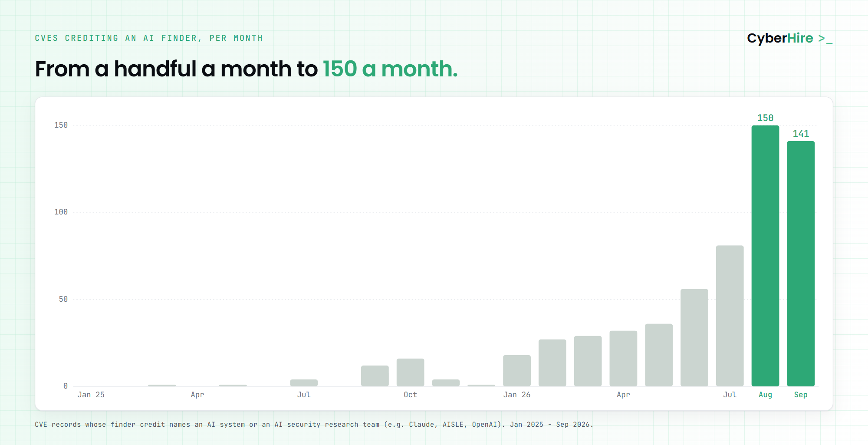Click 'CVES CREDITING AN AI FINDER' subtitle

(x=149, y=38)
